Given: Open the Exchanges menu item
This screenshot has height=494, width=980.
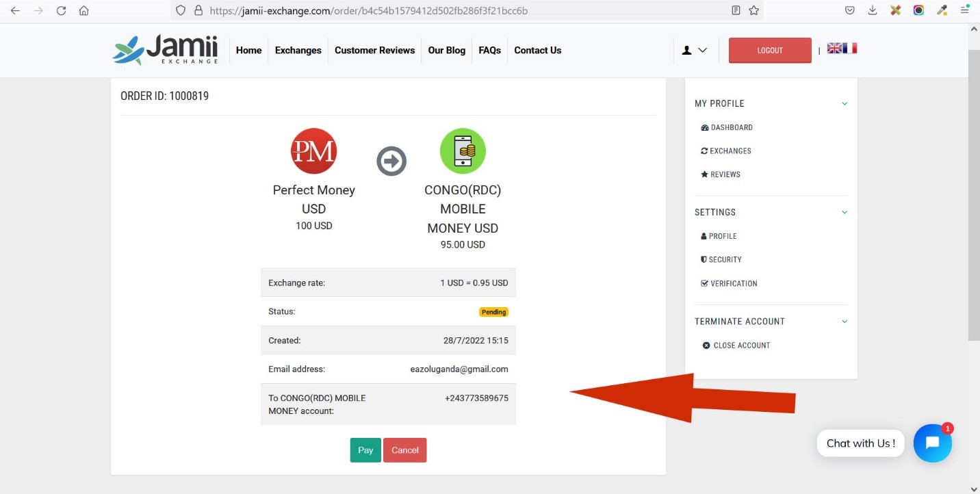Looking at the screenshot, I should pos(298,50).
